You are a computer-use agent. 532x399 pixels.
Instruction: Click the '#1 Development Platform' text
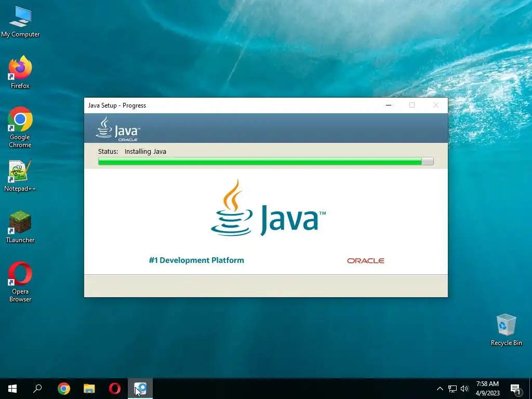point(196,260)
